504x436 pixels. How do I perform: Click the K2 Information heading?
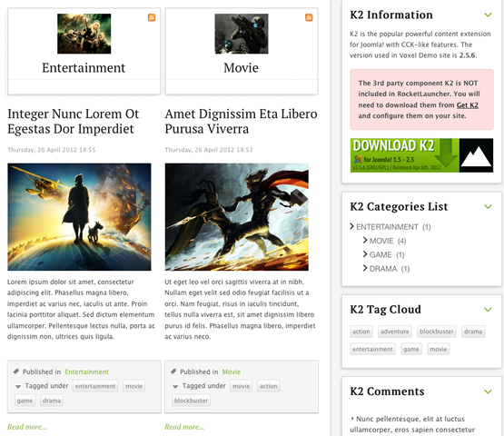pos(391,15)
